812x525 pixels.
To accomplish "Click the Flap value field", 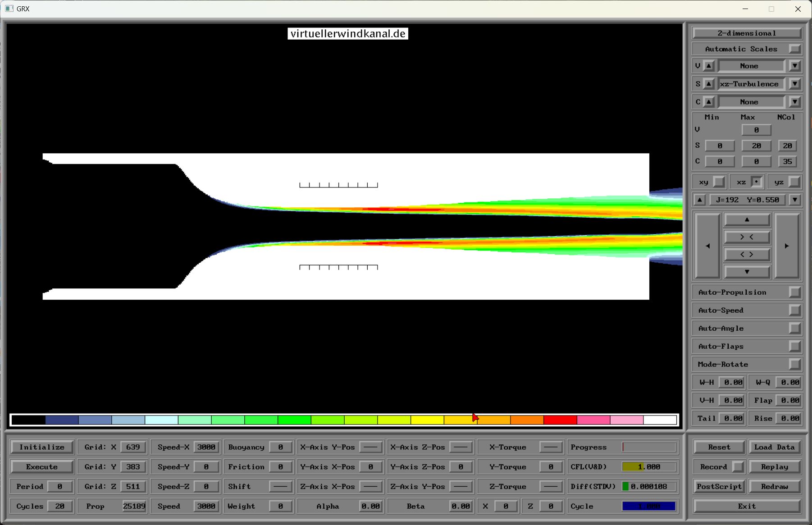I will [x=789, y=400].
